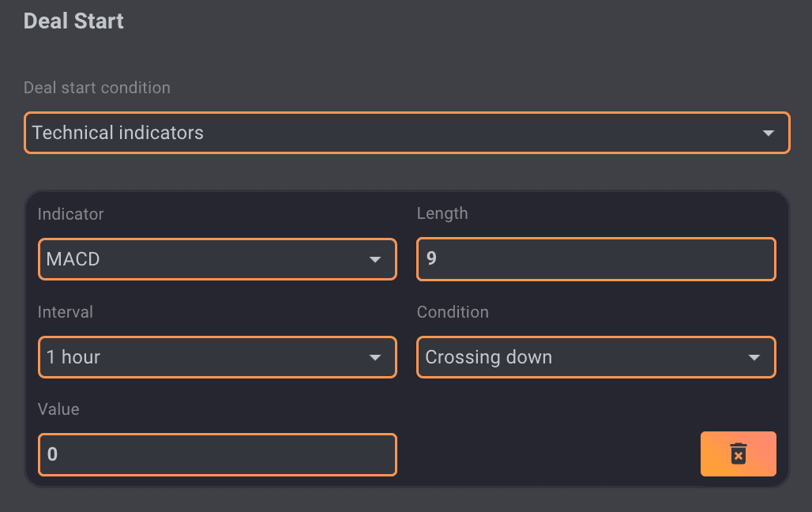Open the Deal start condition dropdown
The height and width of the screenshot is (512, 812).
(x=406, y=133)
